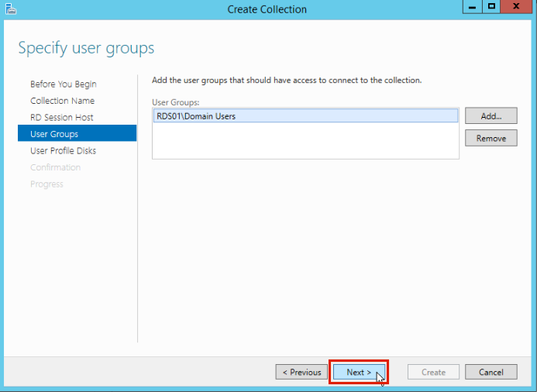The image size is (537, 392).
Task: Select the User Groups step in the sidebar
Action: [x=54, y=134]
